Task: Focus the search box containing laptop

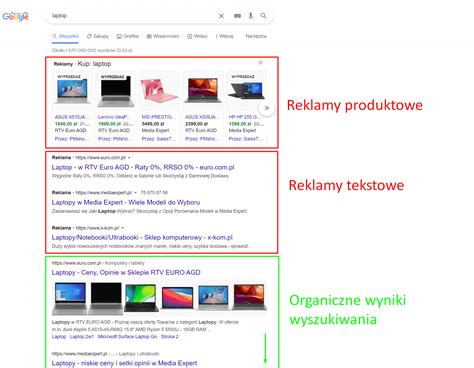Action: point(133,16)
